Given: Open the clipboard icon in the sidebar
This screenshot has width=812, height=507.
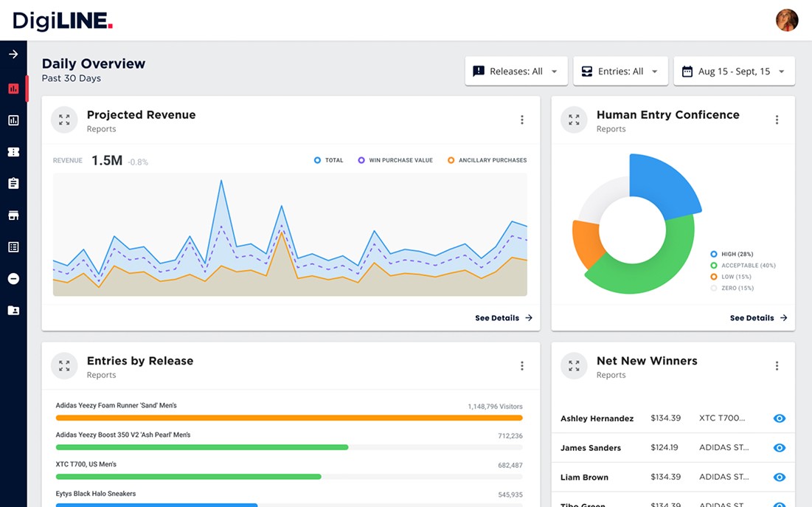Looking at the screenshot, I should [x=13, y=184].
